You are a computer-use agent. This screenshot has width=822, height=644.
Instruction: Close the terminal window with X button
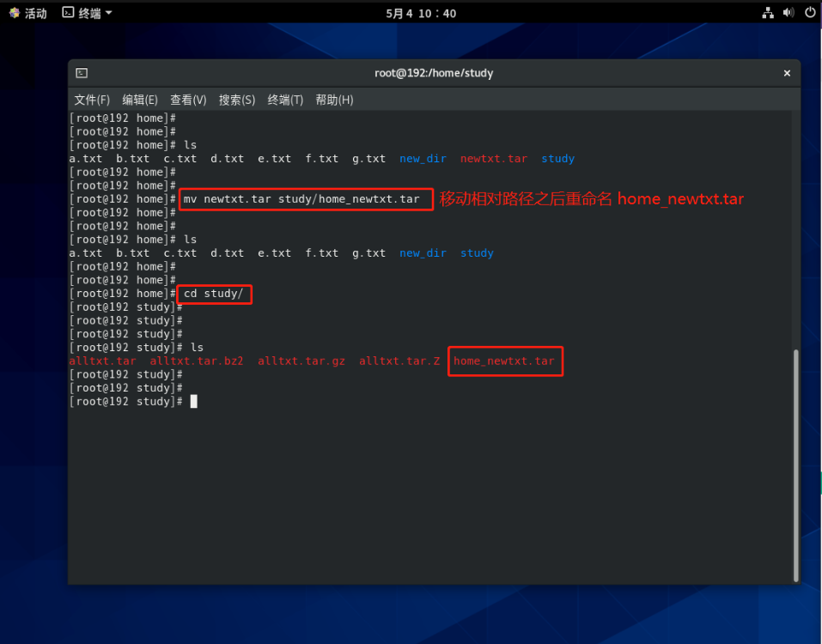786,73
